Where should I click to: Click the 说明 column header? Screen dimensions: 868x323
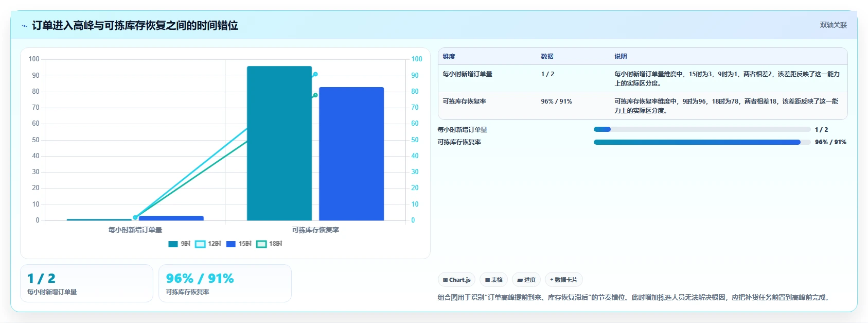click(621, 57)
